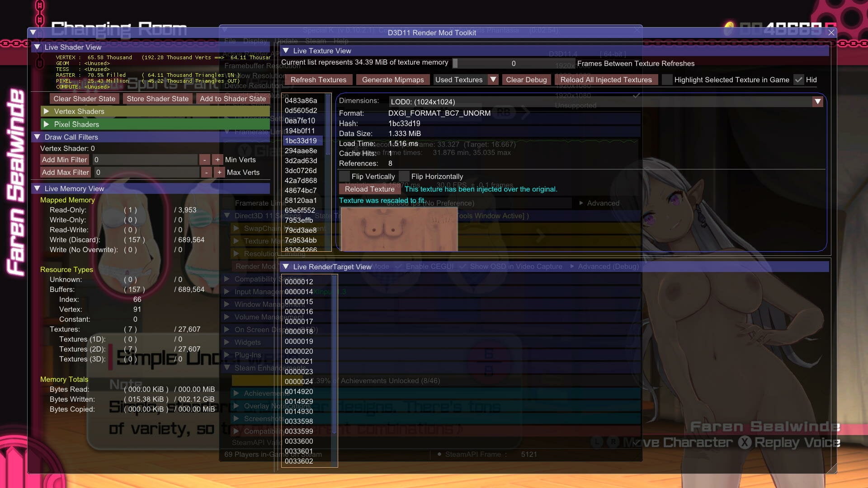
Task: Open the LOD0 dimensions dropdown
Action: [x=817, y=102]
